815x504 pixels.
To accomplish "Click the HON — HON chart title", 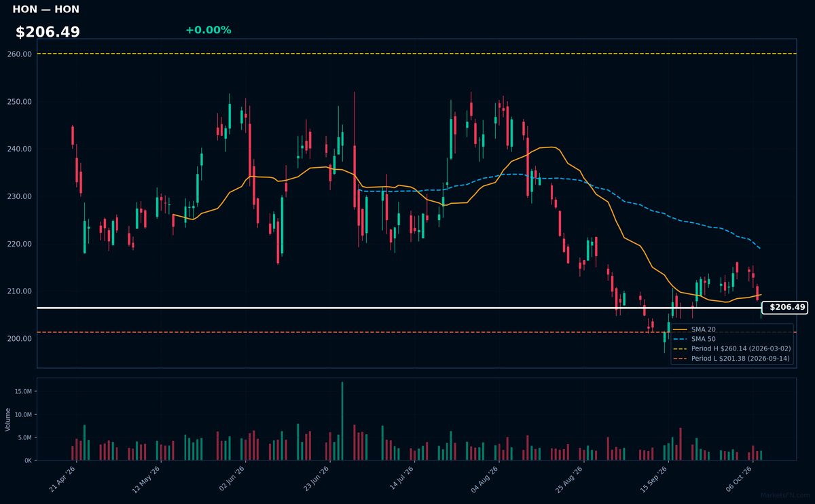I will (46, 10).
